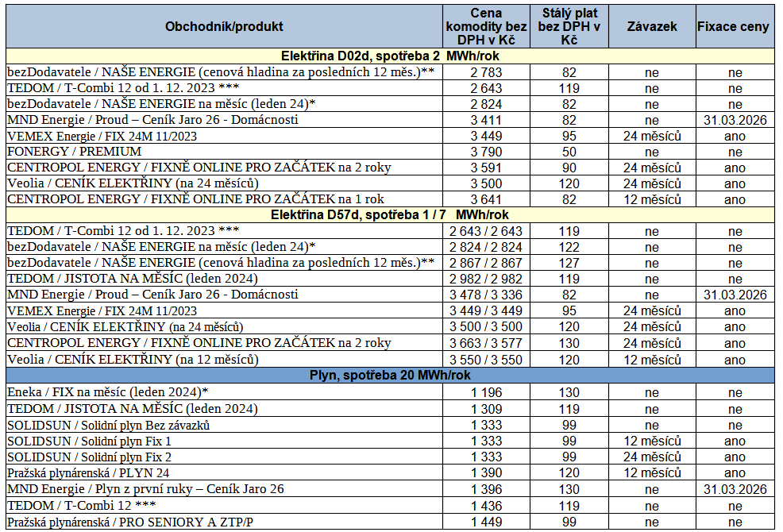Click the Stálý plat bez DPH header

[569, 26]
